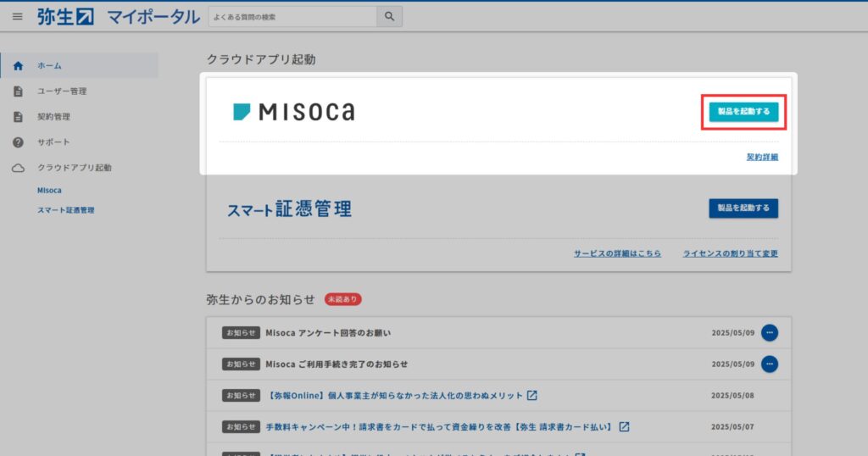The width and height of the screenshot is (868, 456).
Task: Click the more icon for ご利用手続き完了のお知らせ
Action: [x=770, y=364]
